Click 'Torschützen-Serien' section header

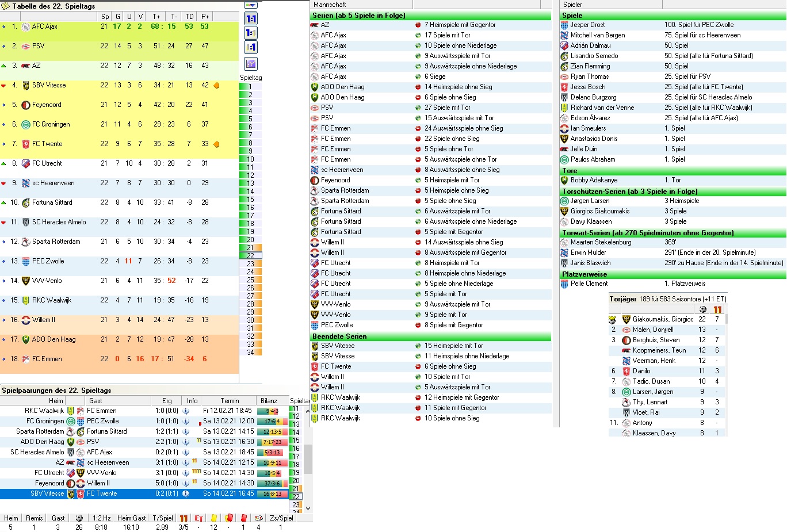pos(674,192)
